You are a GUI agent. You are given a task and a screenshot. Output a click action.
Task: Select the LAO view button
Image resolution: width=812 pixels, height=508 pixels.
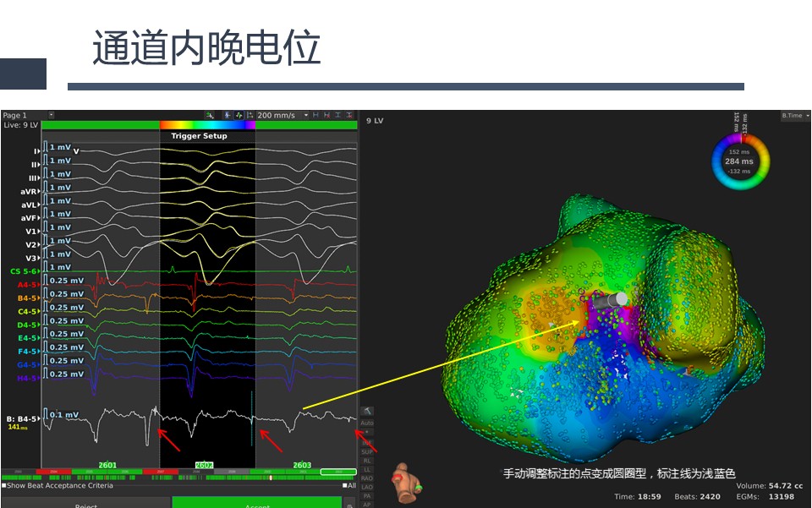[367, 487]
